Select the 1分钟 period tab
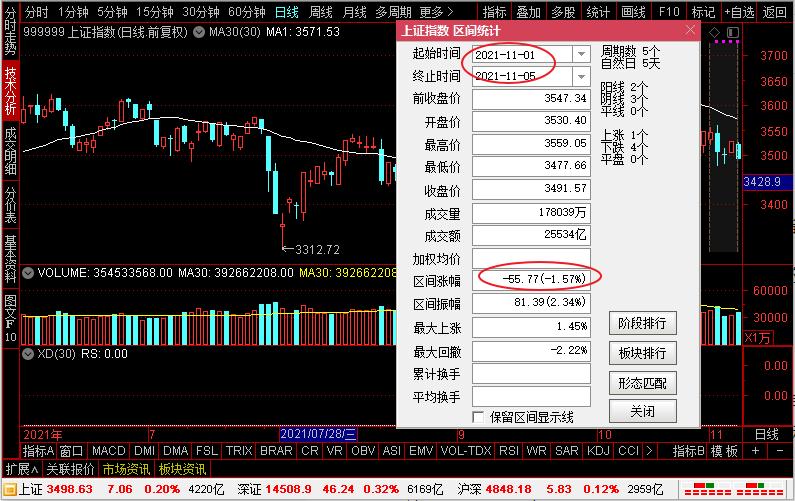 coord(73,11)
